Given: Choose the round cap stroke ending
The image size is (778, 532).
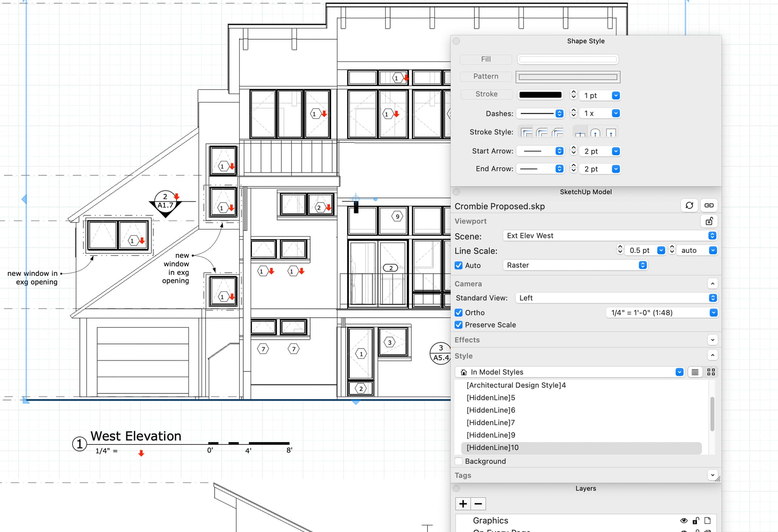Looking at the screenshot, I should (595, 132).
